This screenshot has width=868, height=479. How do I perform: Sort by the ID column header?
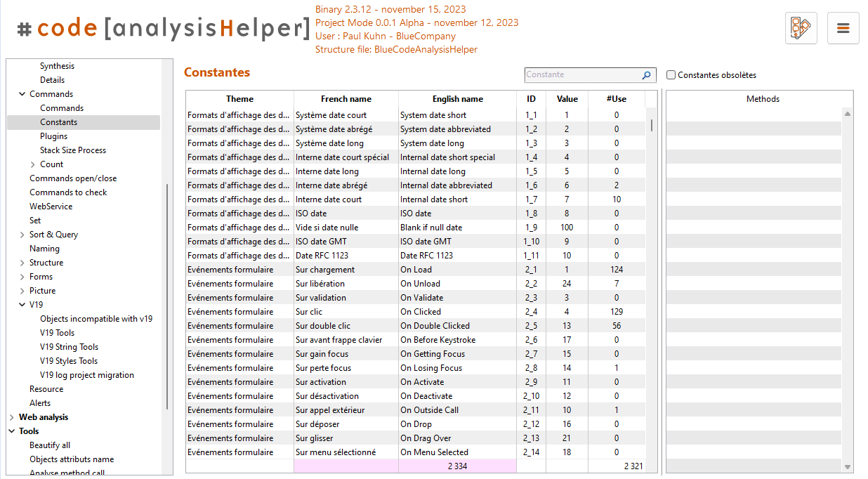531,99
